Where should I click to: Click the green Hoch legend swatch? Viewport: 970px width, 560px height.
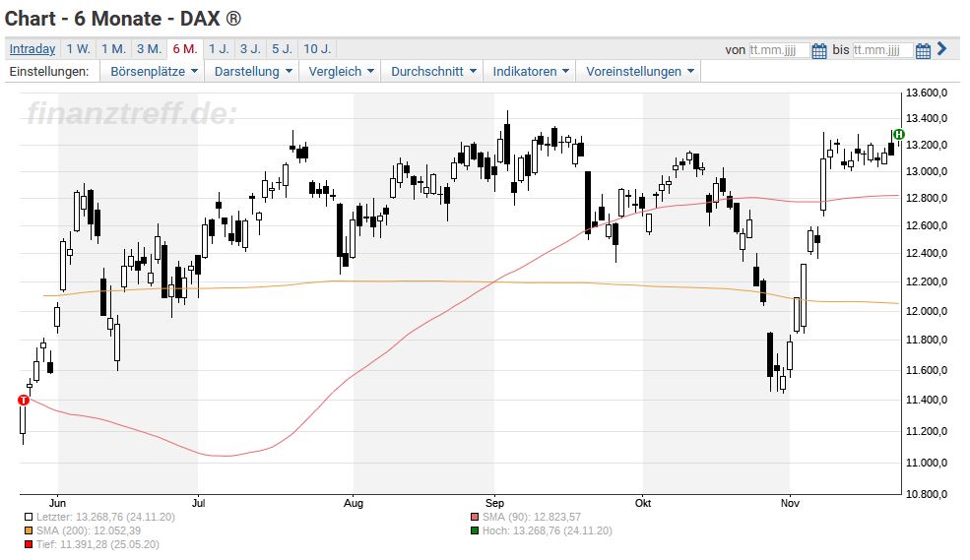point(475,530)
